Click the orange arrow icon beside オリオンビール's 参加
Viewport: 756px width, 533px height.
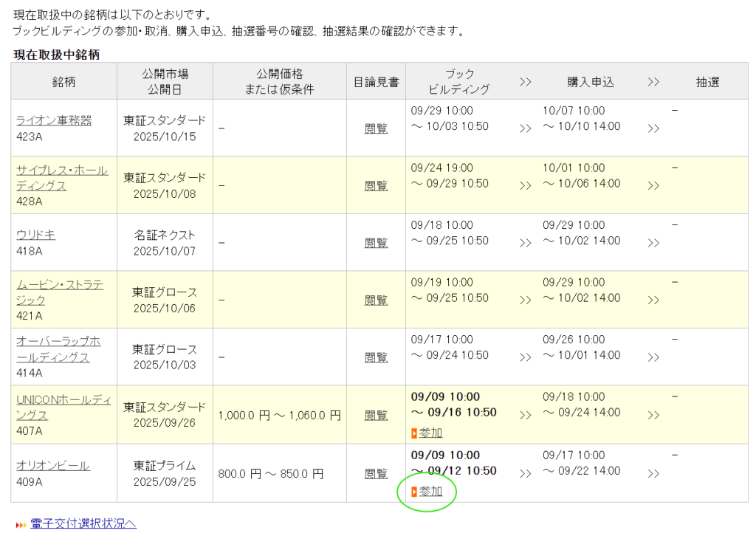pos(414,492)
